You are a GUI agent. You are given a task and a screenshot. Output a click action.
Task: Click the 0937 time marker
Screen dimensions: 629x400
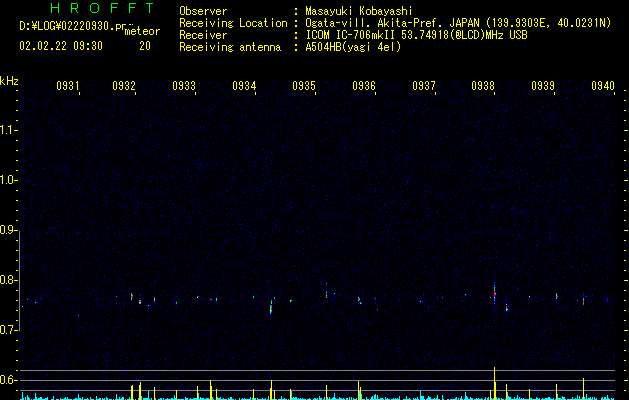pyautogui.click(x=424, y=86)
